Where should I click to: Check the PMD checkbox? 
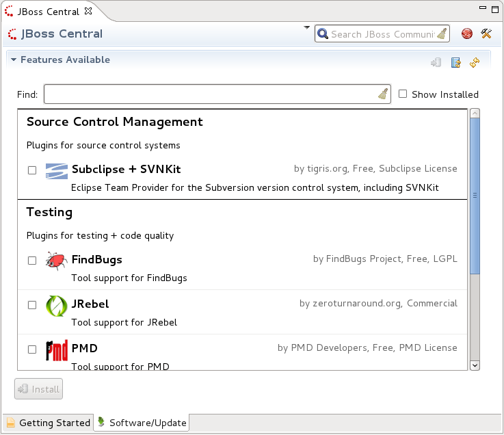coord(32,349)
